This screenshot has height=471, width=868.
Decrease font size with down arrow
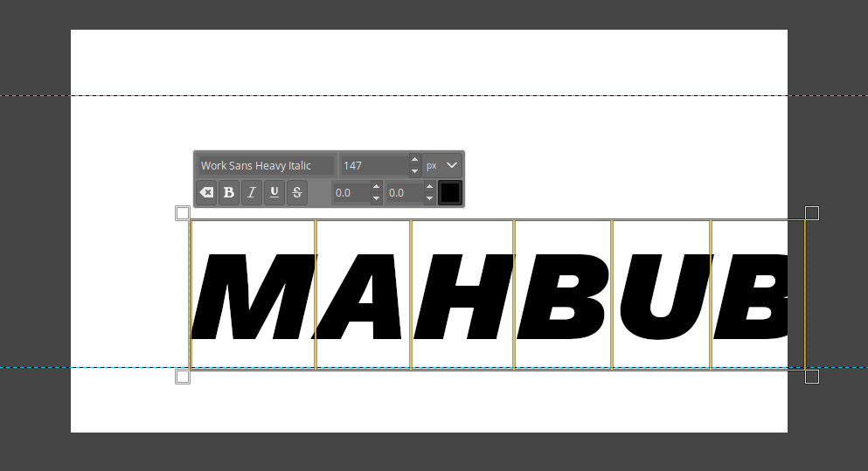[414, 171]
